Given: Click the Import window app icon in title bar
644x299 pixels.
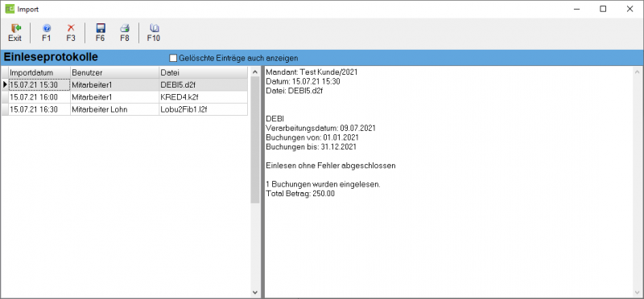Looking at the screenshot, I should coord(10,9).
